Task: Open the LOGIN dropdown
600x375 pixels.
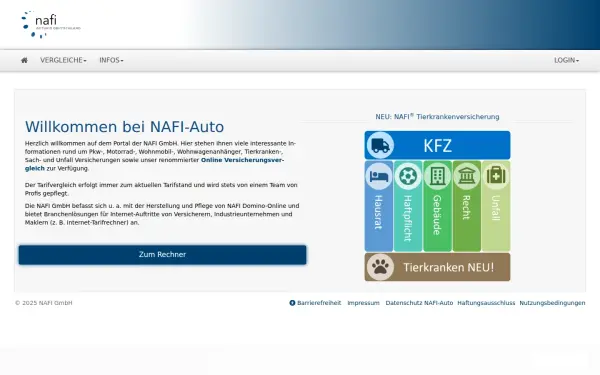Action: [x=566, y=60]
